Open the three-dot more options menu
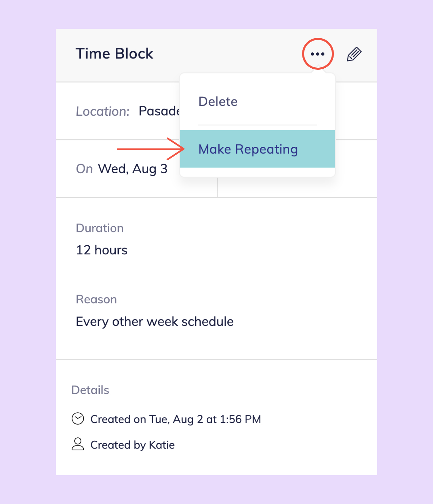433x504 pixels. [x=318, y=54]
